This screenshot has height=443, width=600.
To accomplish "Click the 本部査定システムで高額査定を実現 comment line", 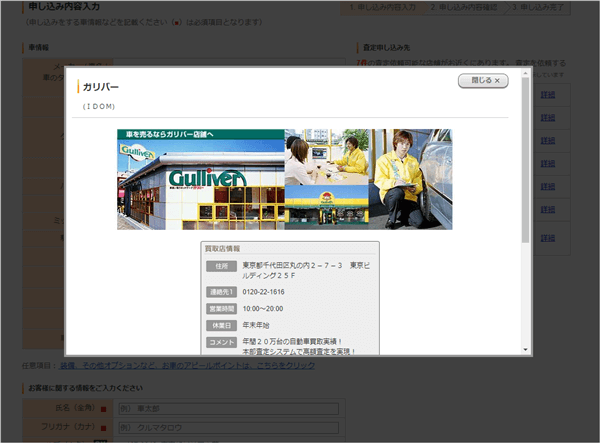I will pyautogui.click(x=299, y=351).
